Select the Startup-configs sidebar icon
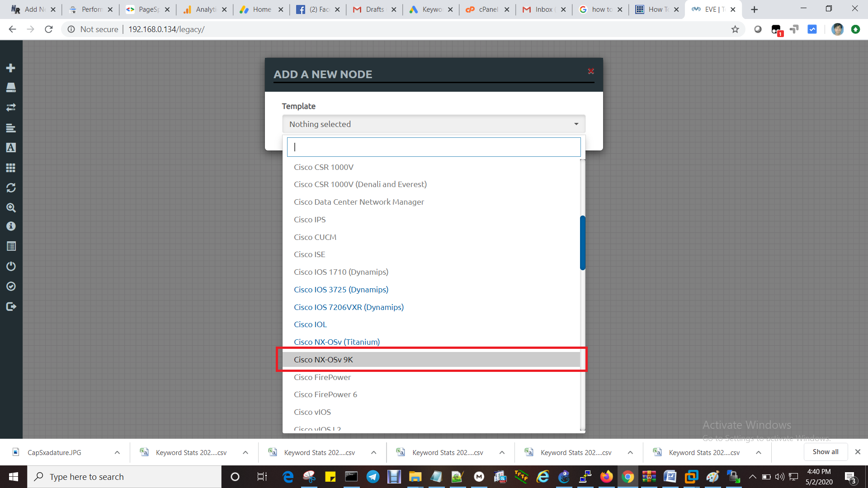This screenshot has height=488, width=868. 11,128
